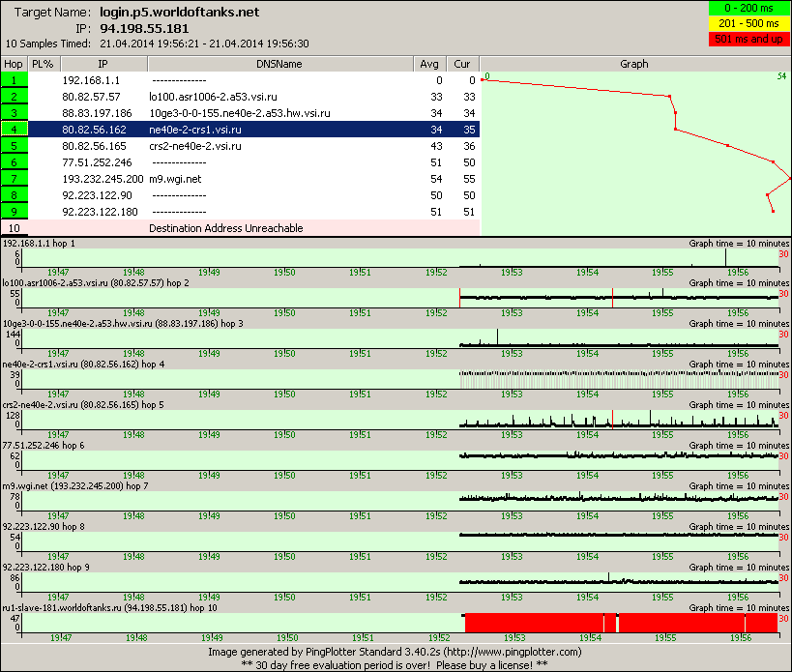
Task: Click the hop 10 number cell
Action: pos(14,228)
